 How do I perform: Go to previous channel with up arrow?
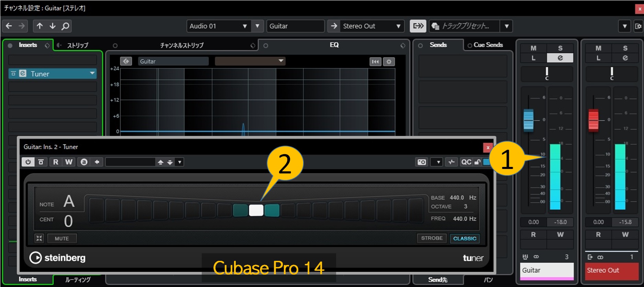pyautogui.click(x=40, y=26)
